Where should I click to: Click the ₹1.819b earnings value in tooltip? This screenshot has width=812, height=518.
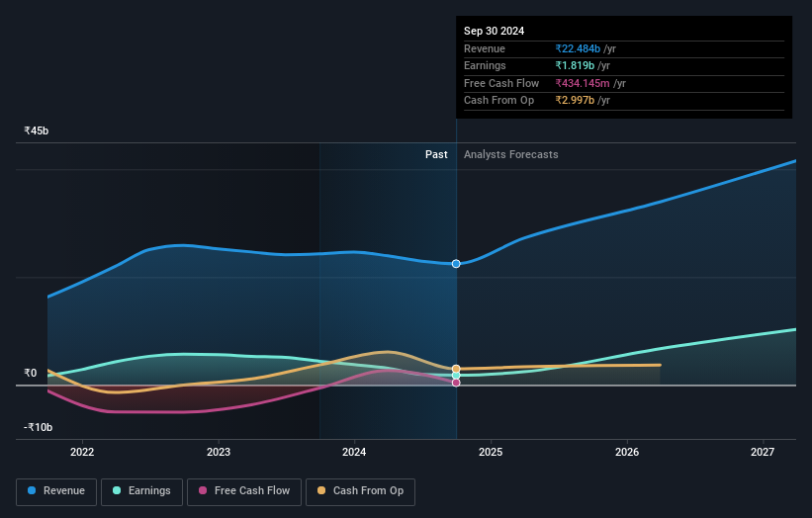tap(575, 65)
